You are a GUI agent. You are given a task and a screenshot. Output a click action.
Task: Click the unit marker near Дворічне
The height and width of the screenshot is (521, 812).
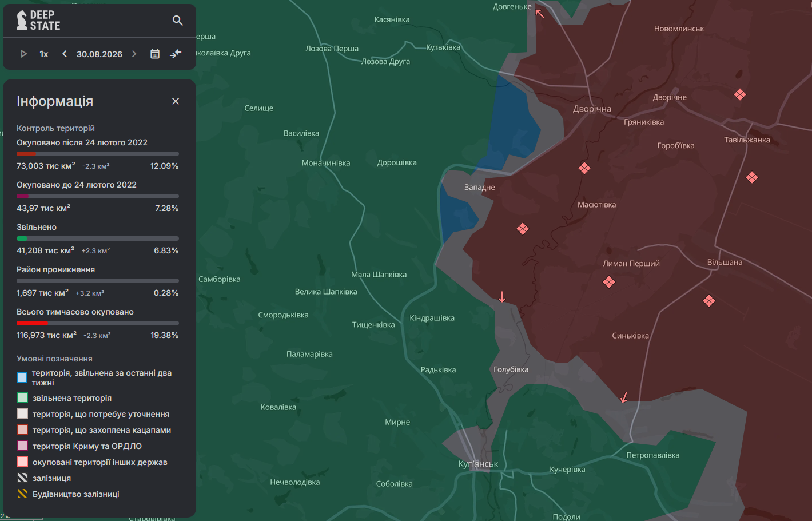click(740, 94)
